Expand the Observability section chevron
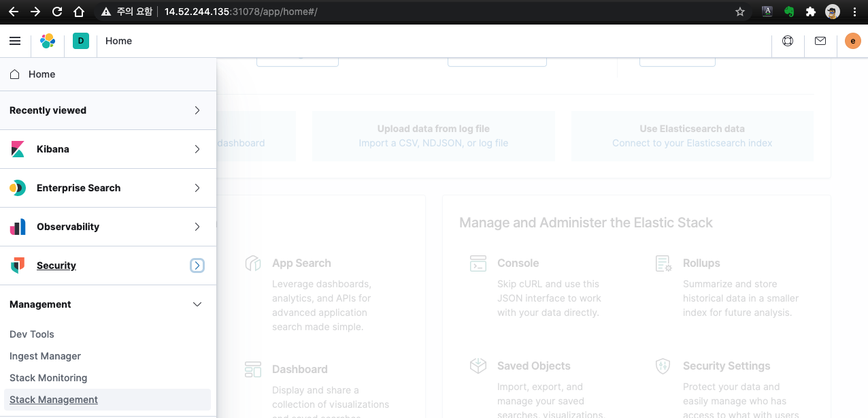 pos(197,227)
